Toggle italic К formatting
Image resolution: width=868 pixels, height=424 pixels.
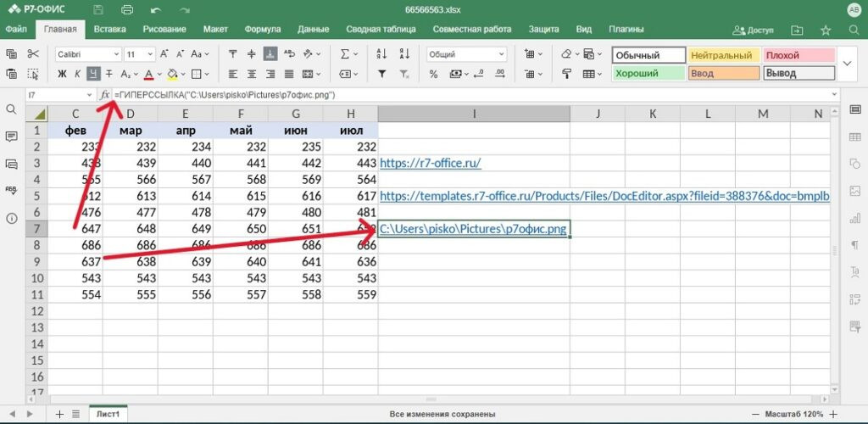tap(78, 74)
